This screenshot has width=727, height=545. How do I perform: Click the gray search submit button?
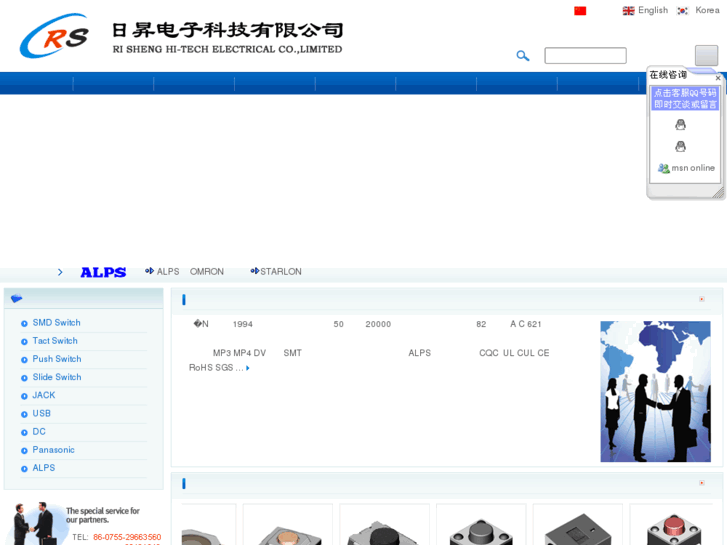[x=706, y=56]
